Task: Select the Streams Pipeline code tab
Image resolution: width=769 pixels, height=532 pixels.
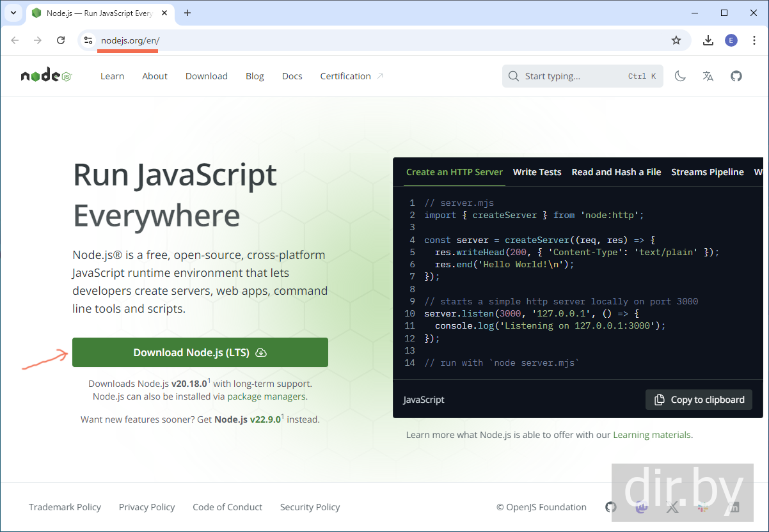Action: (x=707, y=172)
